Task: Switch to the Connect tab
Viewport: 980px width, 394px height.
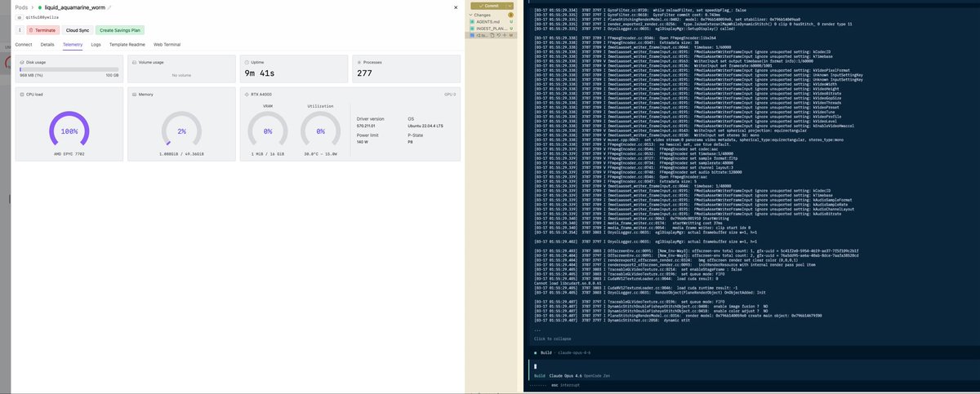Action: tap(24, 44)
